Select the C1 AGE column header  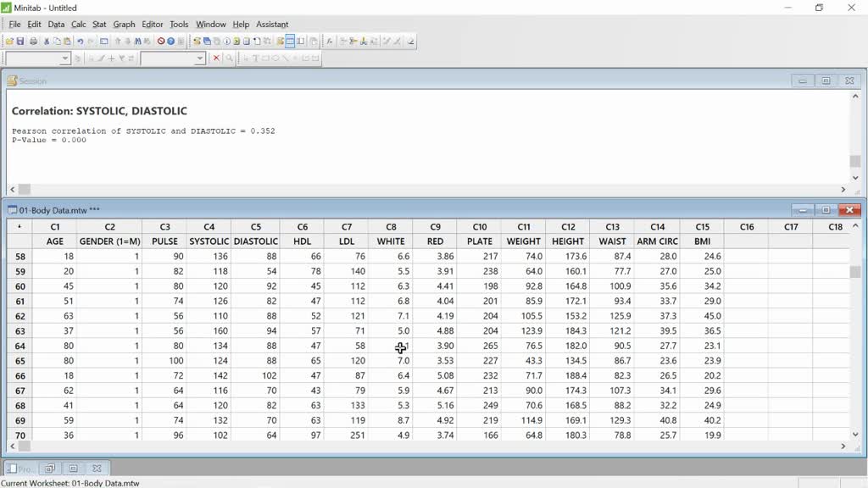click(55, 227)
